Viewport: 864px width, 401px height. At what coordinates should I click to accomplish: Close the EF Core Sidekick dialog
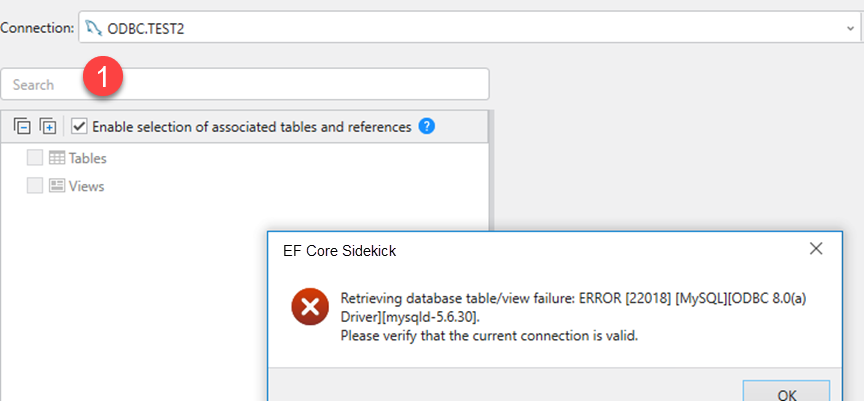point(816,249)
